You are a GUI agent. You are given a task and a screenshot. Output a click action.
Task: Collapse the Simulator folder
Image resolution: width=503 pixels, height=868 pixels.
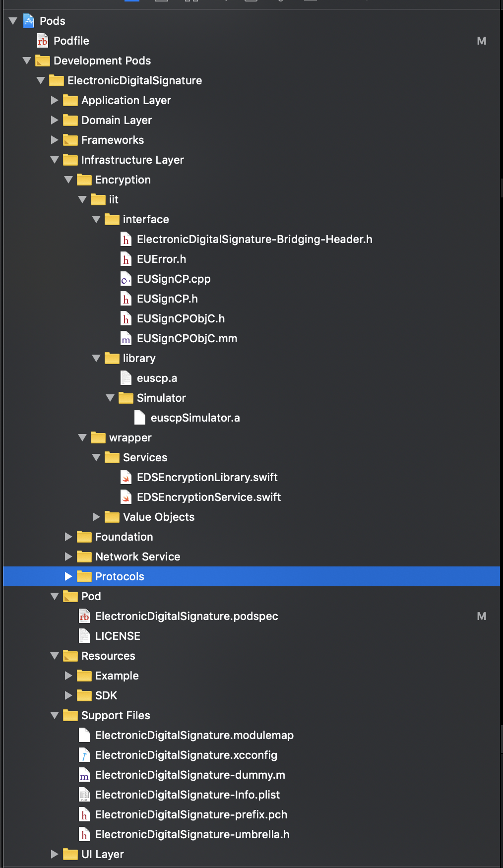click(x=110, y=398)
